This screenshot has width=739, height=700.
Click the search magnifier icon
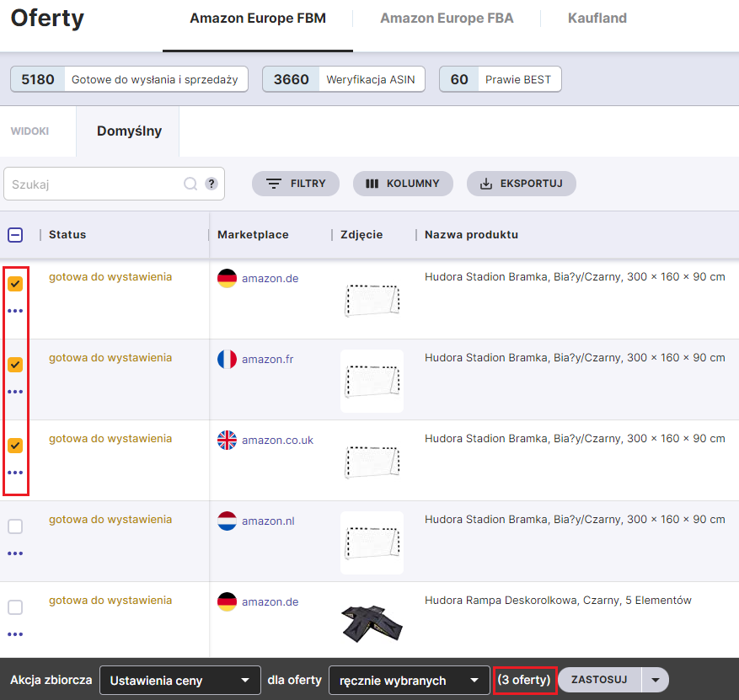pos(190,184)
